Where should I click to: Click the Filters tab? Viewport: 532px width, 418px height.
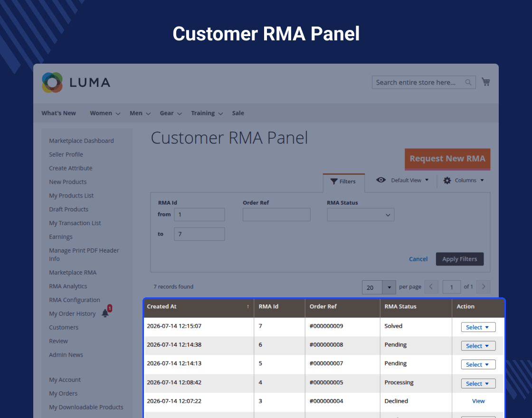point(344,182)
